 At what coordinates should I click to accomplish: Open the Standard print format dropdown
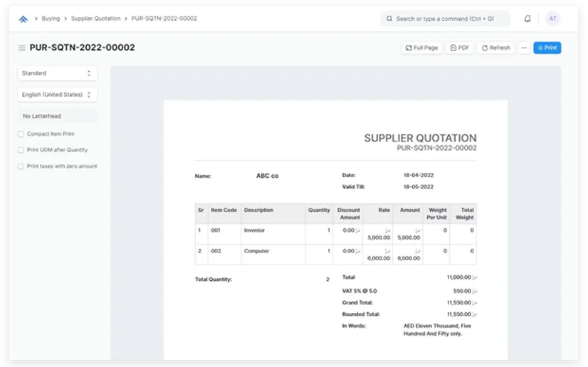point(57,73)
